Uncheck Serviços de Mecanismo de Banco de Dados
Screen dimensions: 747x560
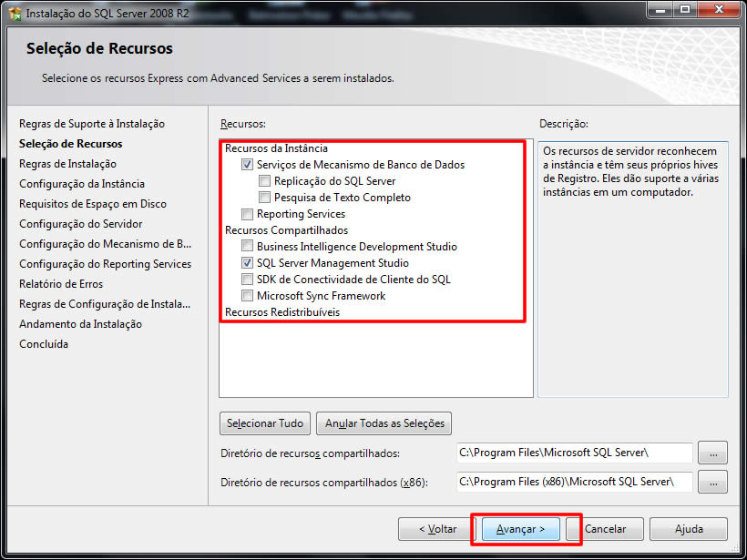248,165
